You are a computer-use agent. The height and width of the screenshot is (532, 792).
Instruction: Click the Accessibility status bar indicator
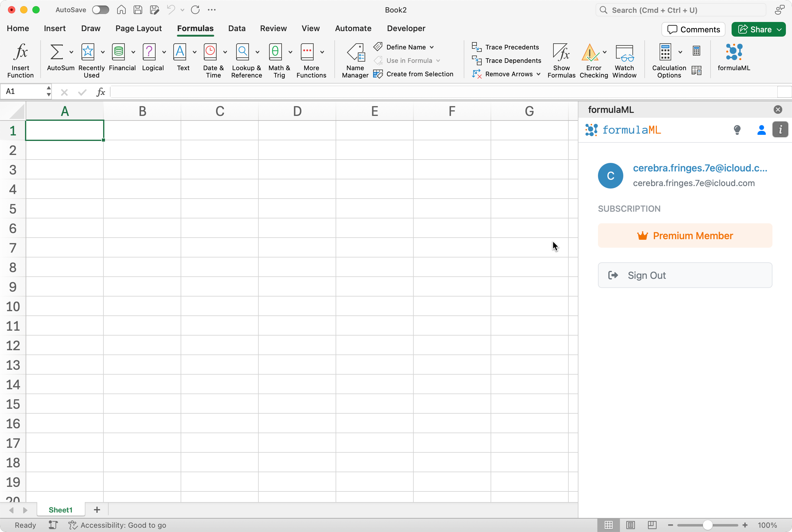coord(117,525)
